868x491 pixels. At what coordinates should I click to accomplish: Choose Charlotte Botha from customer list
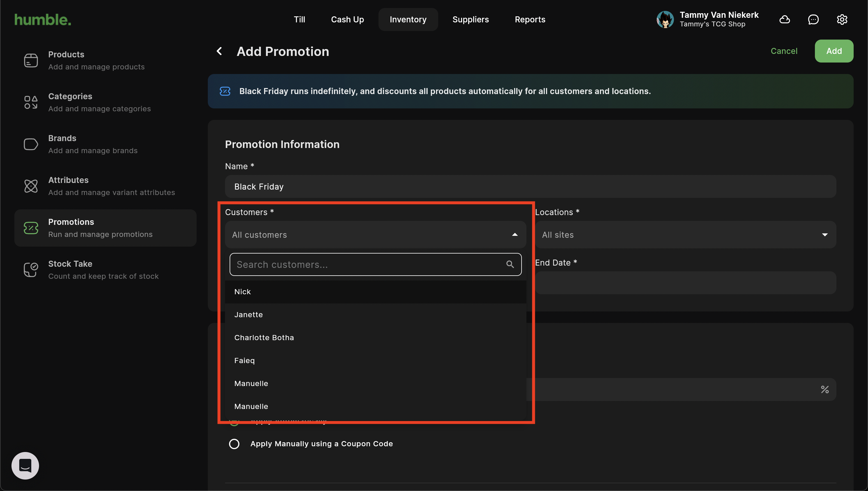pyautogui.click(x=264, y=338)
